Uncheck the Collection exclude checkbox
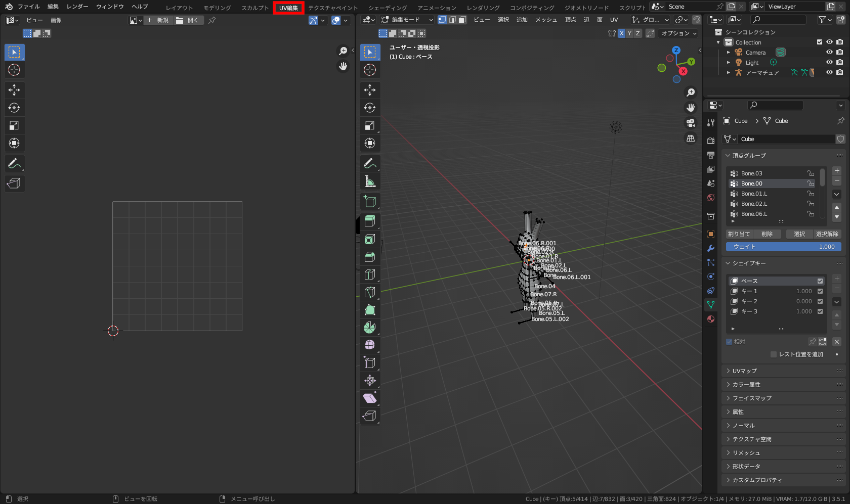 [820, 42]
